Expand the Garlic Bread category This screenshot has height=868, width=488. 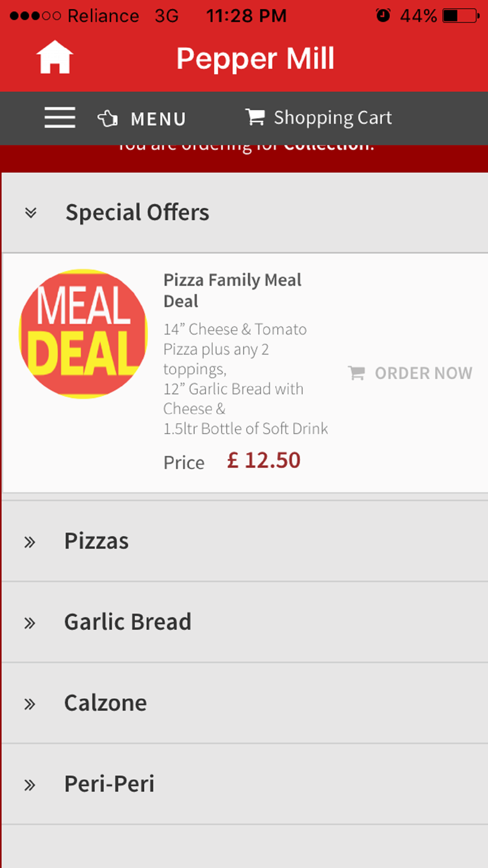pos(128,622)
